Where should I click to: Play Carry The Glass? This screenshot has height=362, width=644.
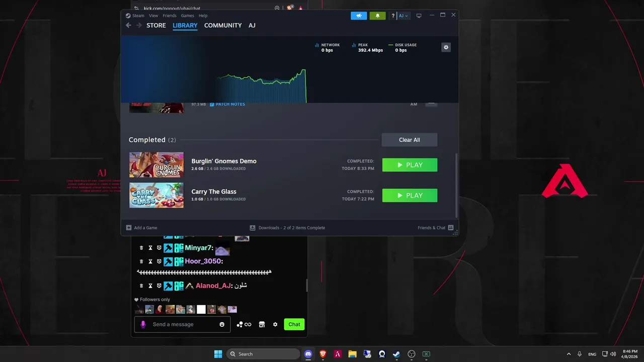pyautogui.click(x=410, y=195)
